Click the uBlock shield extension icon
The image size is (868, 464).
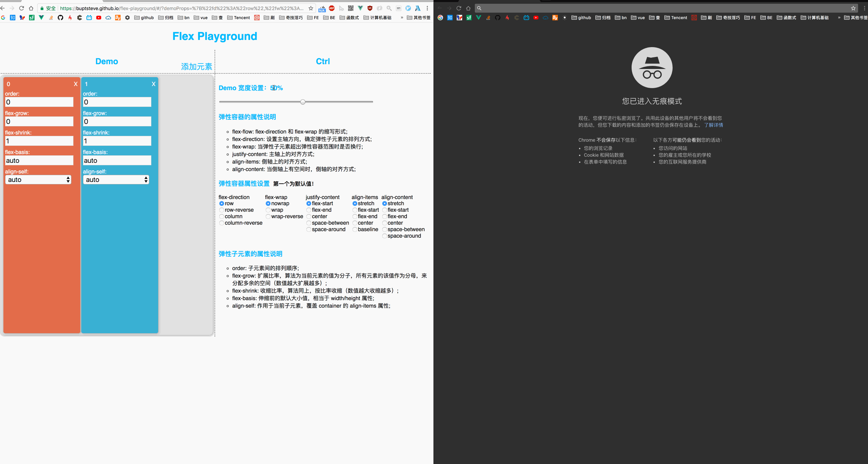pos(370,8)
